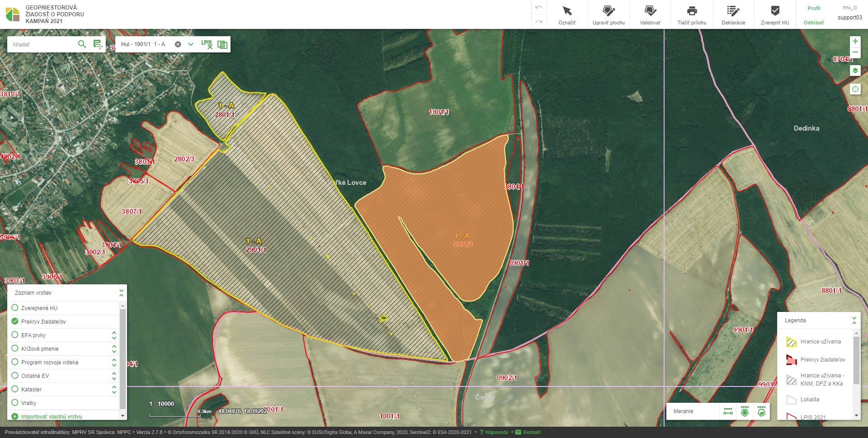Click the Legenda scrollbar thumb
The image size is (868, 438).
click(856, 360)
